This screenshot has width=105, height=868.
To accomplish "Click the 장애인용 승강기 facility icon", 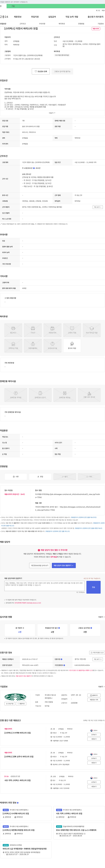I will tap(40, 395).
